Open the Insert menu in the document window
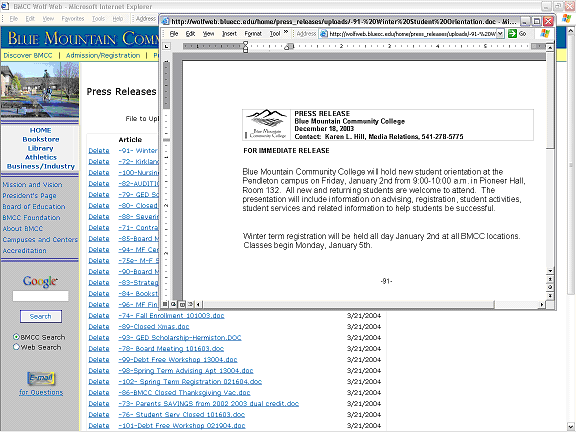This screenshot has width=576, height=432. coord(230,34)
